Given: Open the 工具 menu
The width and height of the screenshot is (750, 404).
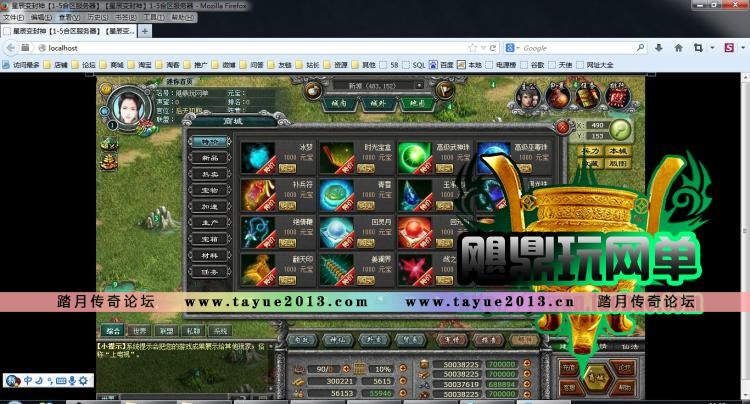Looking at the screenshot, I should 154,17.
